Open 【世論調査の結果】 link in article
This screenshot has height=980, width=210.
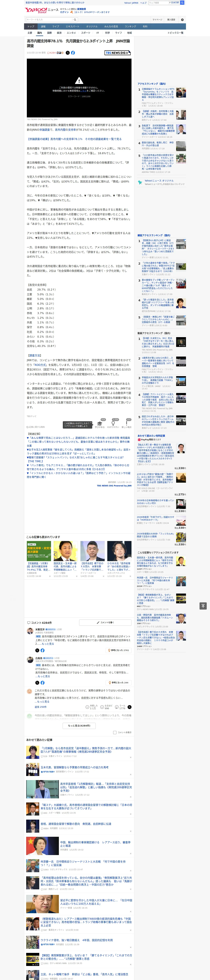[x=74, y=139]
